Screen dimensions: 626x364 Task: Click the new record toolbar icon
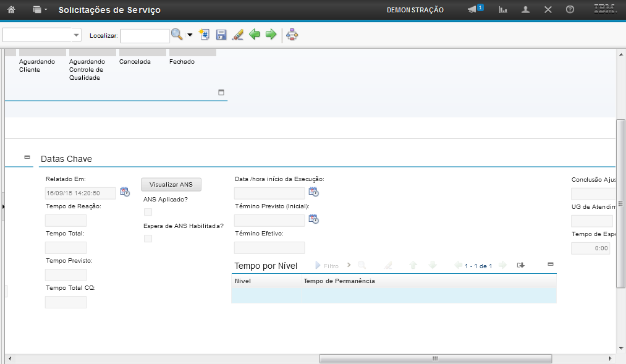(205, 35)
